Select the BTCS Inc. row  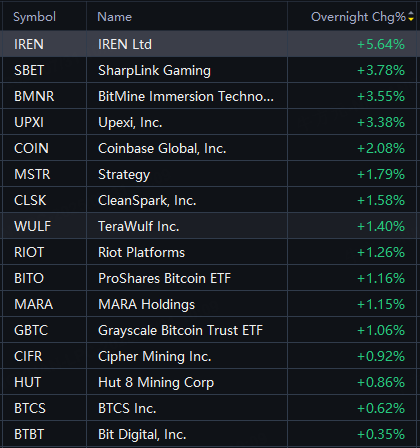pyautogui.click(x=210, y=408)
